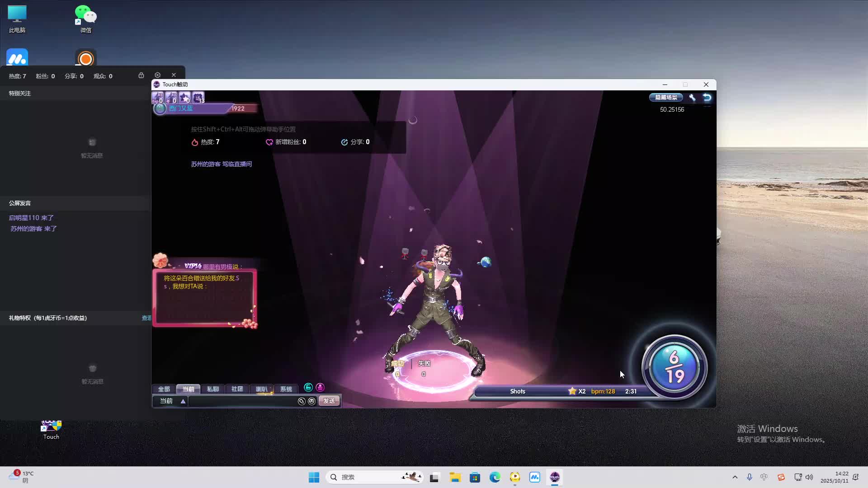Open the wrench settings icon
The height and width of the screenshot is (488, 868).
click(x=692, y=98)
